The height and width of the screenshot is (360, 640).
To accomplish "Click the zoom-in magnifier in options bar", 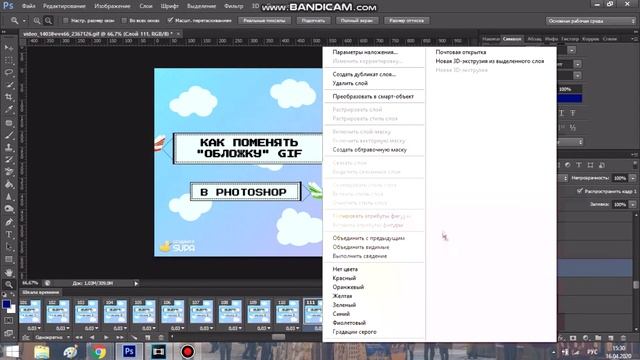I will [x=37, y=20].
